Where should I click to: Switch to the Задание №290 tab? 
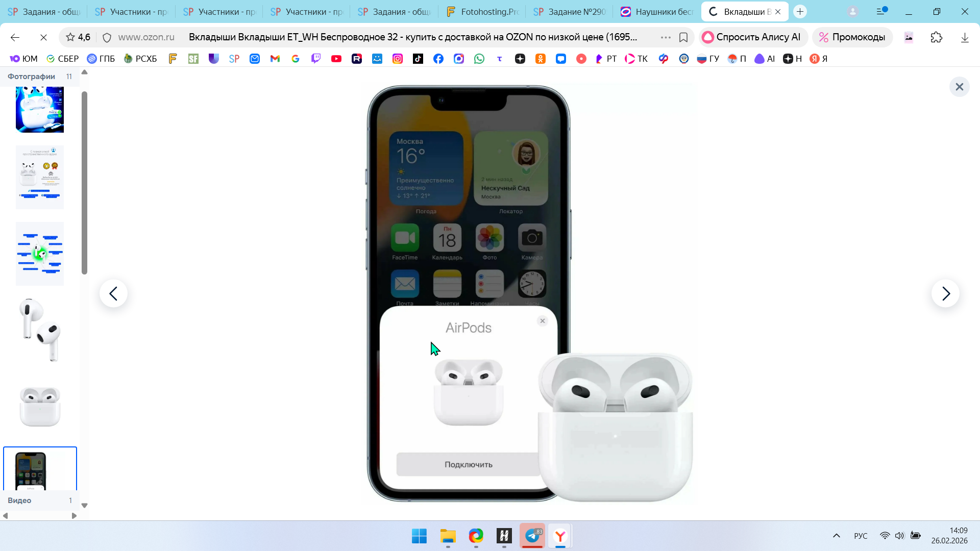[x=570, y=11]
